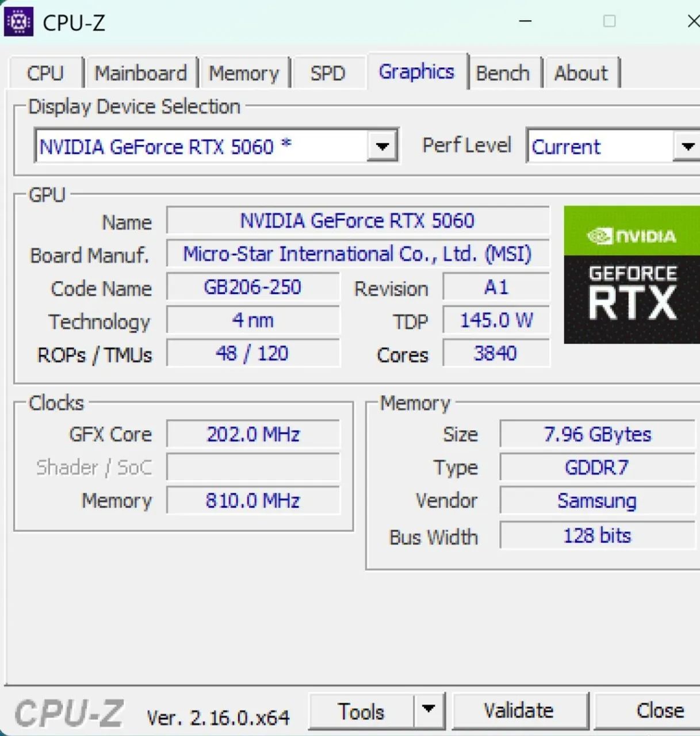This screenshot has height=736, width=700.
Task: Click the Technology value '4 nm'
Action: (x=253, y=320)
